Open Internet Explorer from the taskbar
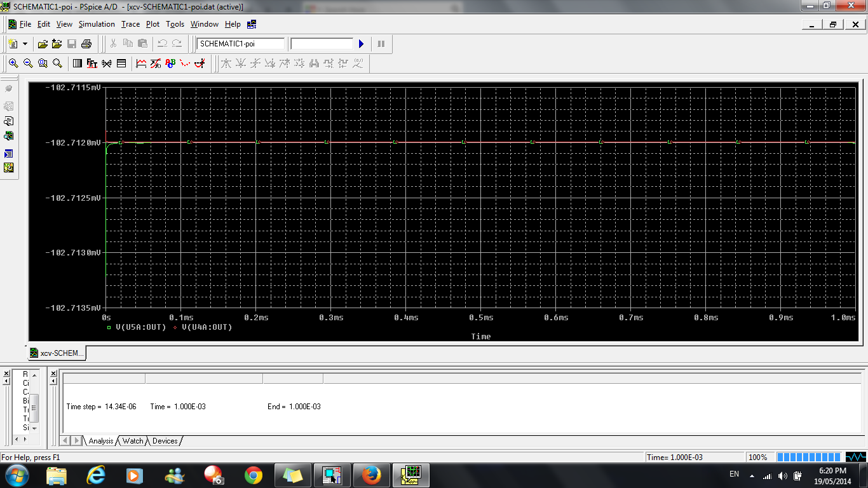 [96, 475]
